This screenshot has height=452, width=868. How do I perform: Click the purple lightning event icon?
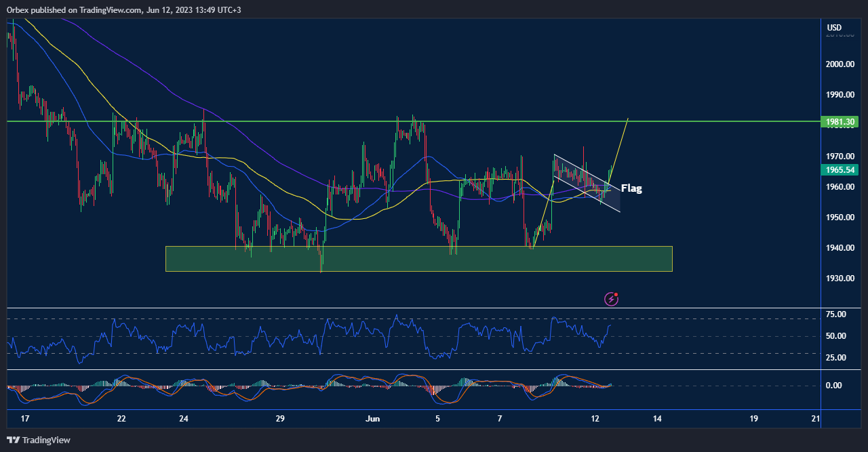pos(612,298)
